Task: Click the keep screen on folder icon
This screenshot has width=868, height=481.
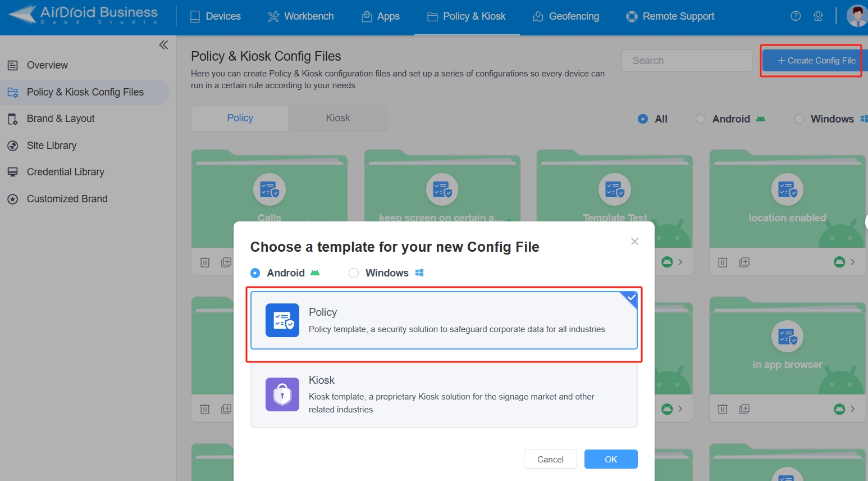Action: coord(442,189)
